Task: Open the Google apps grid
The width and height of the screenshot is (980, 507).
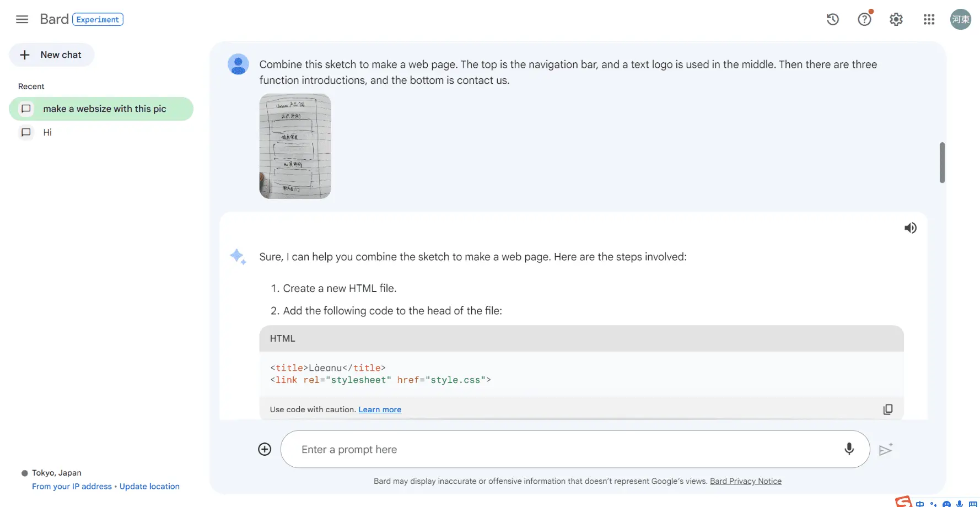Action: point(929,19)
